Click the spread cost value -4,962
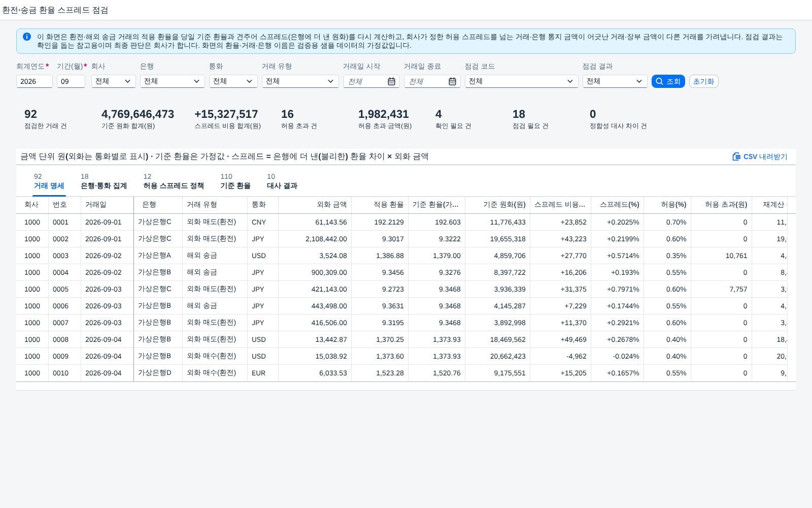 [577, 356]
